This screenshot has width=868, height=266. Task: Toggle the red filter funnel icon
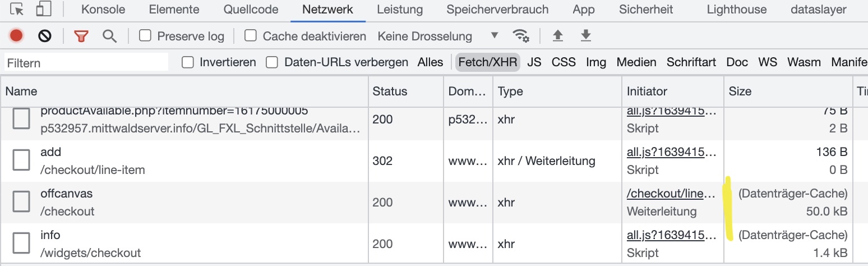click(x=81, y=36)
